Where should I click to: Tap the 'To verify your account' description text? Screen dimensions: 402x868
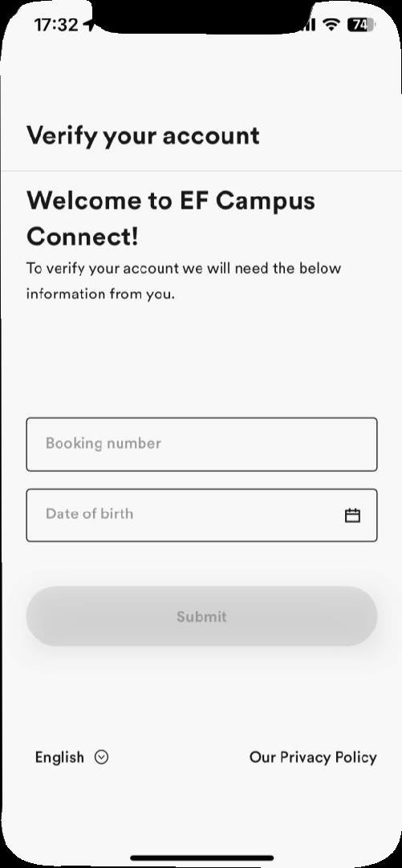click(184, 269)
